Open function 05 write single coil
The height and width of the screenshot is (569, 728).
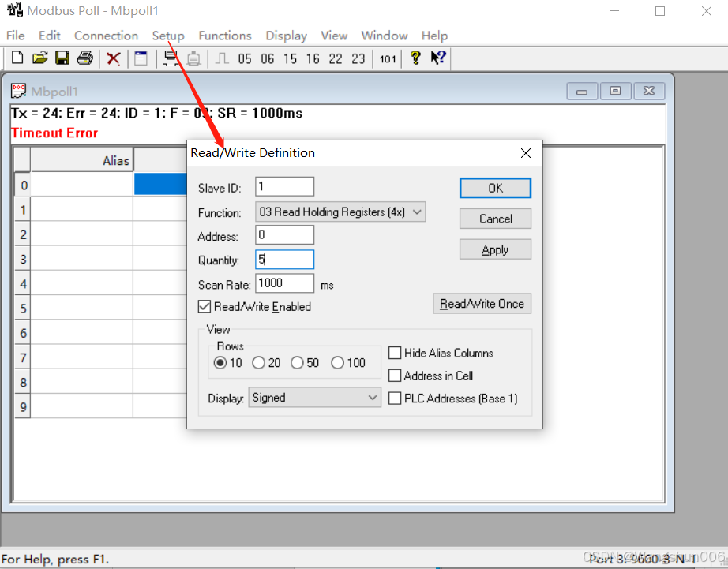(x=245, y=59)
